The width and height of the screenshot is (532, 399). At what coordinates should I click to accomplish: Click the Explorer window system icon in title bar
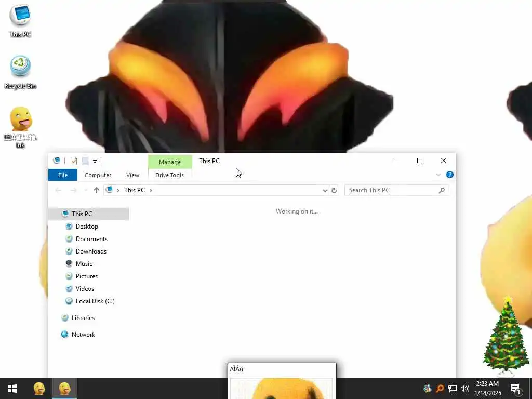(57, 161)
